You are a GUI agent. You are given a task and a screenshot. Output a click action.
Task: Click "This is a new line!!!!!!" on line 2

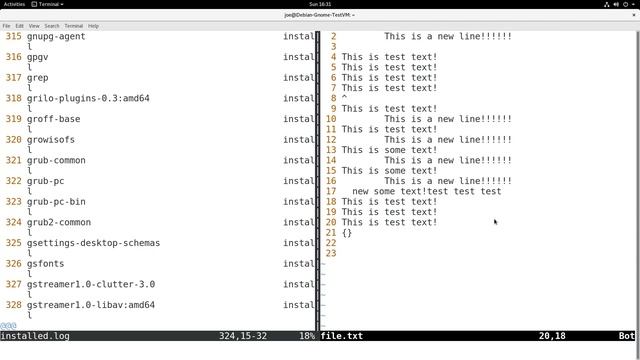[448, 36]
